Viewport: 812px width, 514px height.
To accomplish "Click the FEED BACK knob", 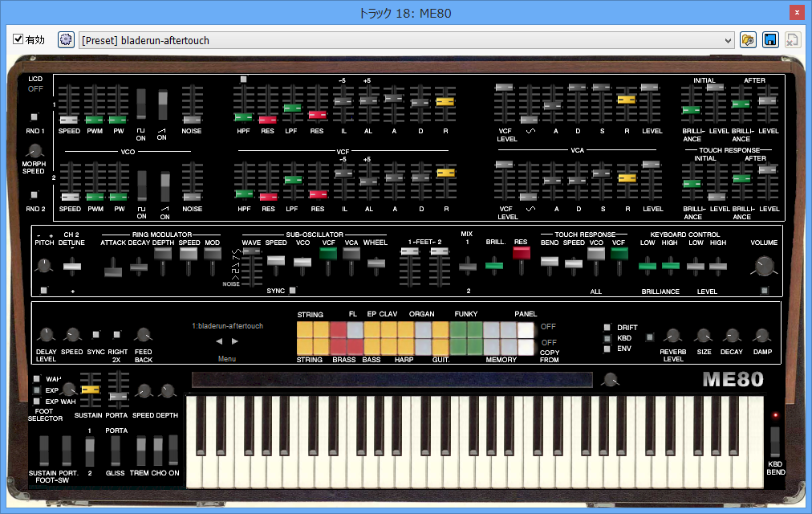I will (x=144, y=335).
